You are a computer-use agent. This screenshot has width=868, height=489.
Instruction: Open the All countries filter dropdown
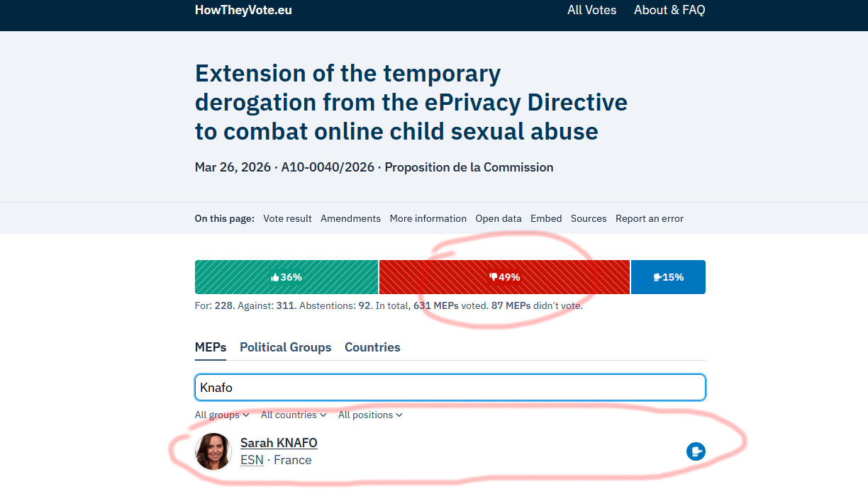pos(293,415)
